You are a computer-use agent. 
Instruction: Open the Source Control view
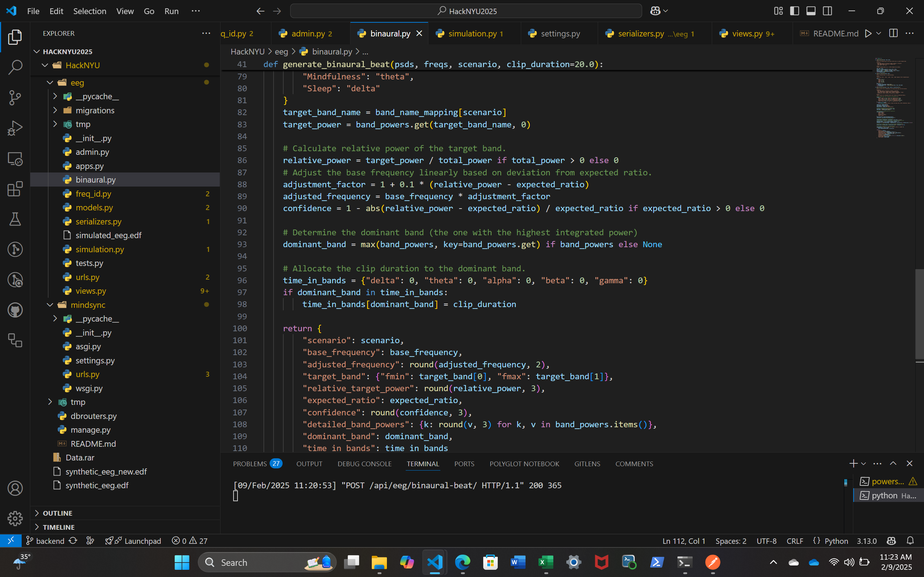pyautogui.click(x=15, y=98)
